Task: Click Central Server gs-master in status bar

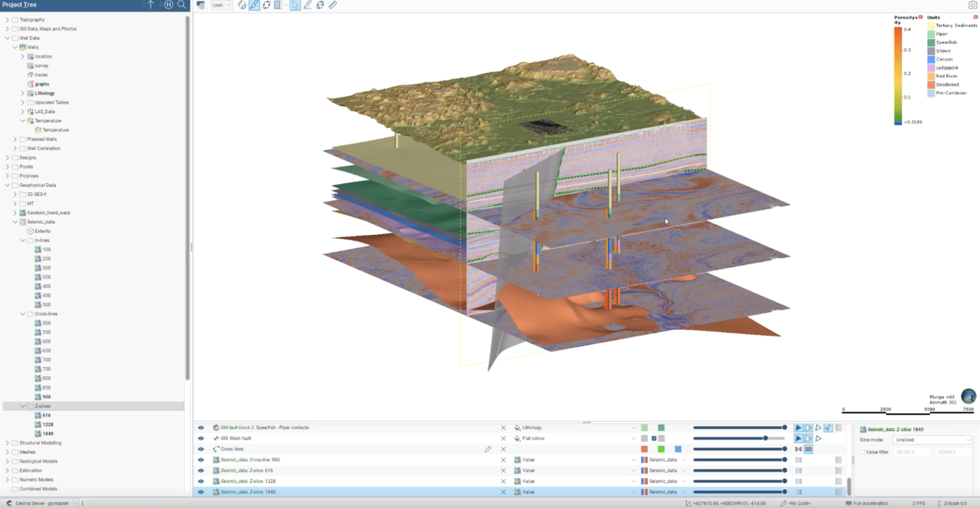Action: coord(42,503)
